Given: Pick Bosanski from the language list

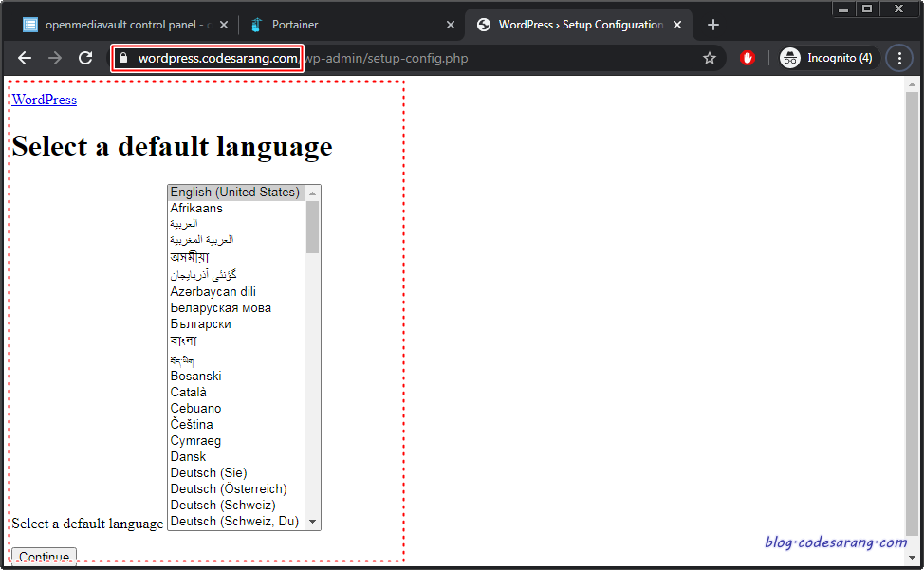Looking at the screenshot, I should (x=235, y=376).
